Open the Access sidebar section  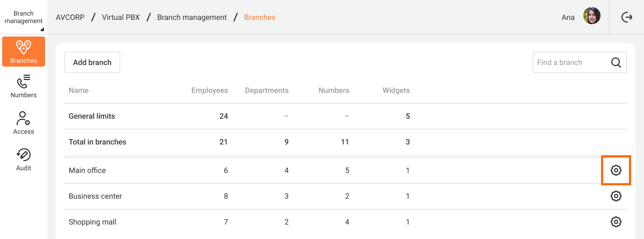24,122
